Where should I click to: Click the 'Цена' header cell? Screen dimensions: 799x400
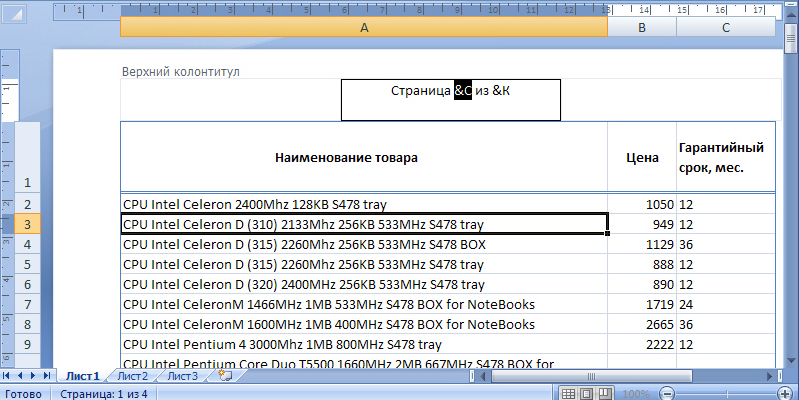click(642, 157)
